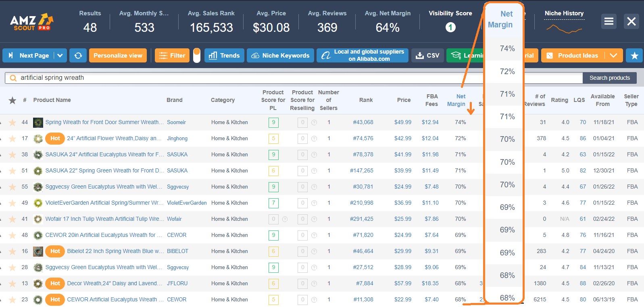Toggle the star for row 48

[13, 235]
